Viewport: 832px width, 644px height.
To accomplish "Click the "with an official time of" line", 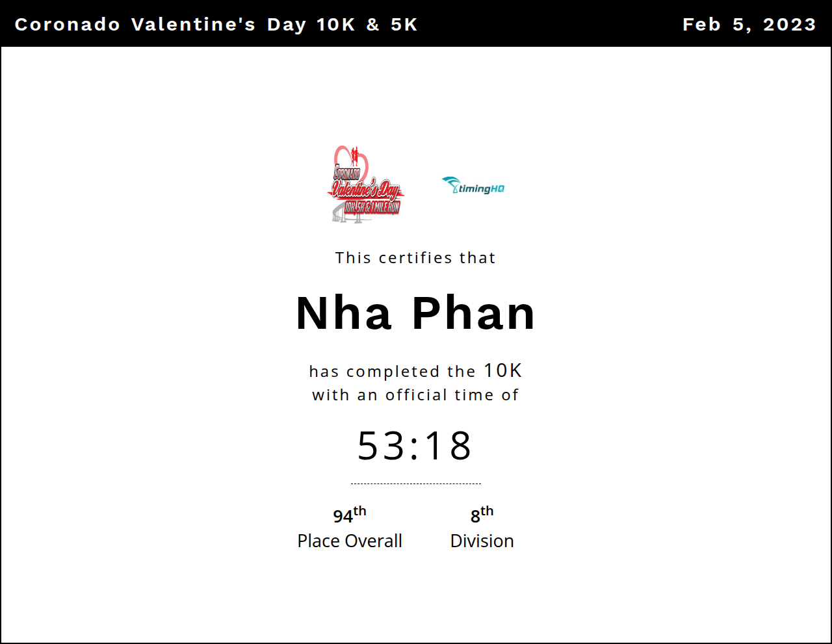I will click(415, 395).
